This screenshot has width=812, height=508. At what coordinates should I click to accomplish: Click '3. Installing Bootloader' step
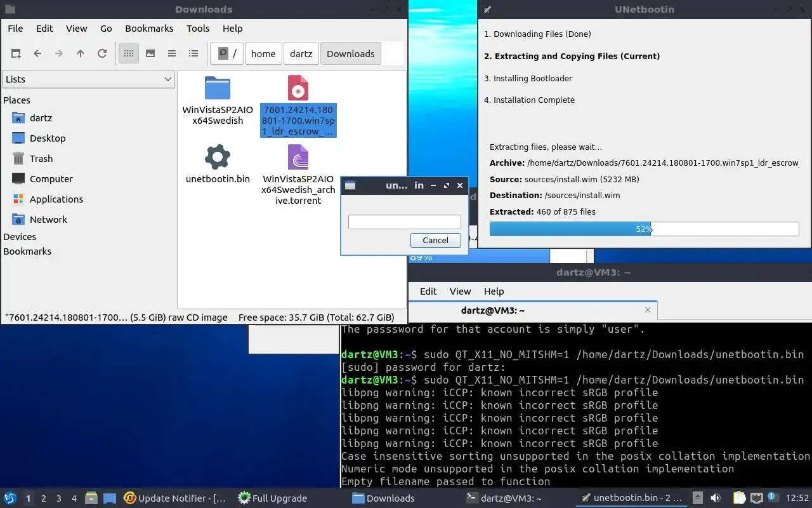[x=528, y=79]
